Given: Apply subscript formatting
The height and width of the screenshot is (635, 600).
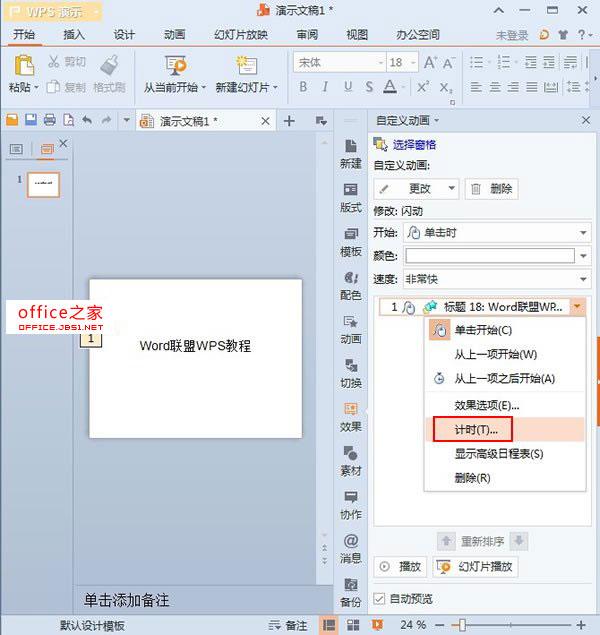Looking at the screenshot, I should click(x=446, y=87).
